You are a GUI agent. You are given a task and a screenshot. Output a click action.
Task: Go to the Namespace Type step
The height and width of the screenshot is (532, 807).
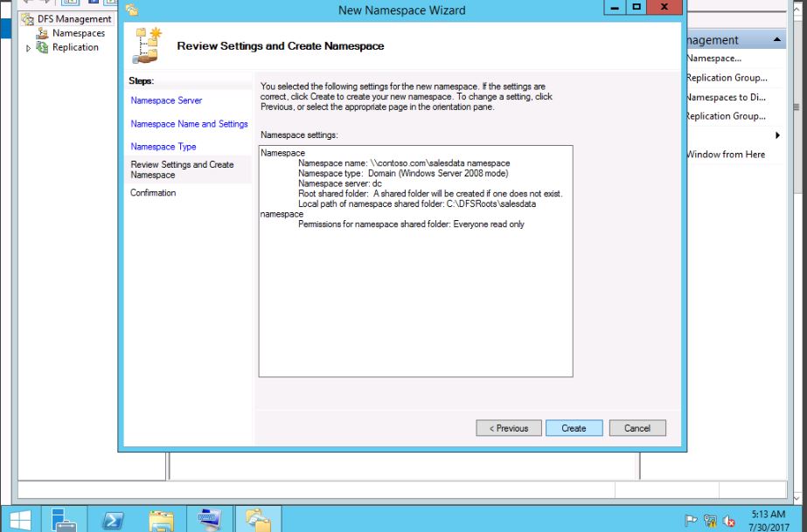click(x=163, y=147)
